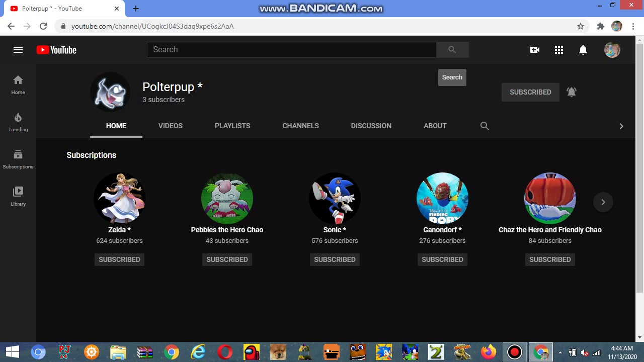Open Firefox from the taskbar
This screenshot has width=644, height=362.
[488, 352]
